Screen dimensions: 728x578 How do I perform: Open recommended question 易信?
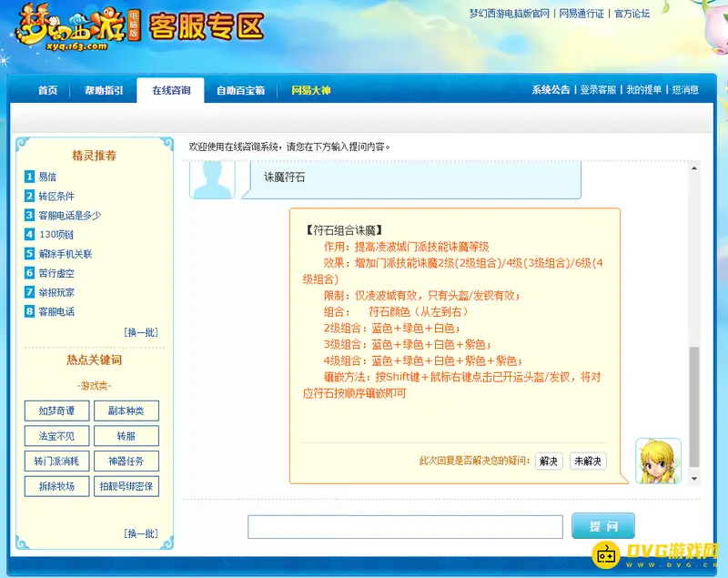click(x=47, y=177)
